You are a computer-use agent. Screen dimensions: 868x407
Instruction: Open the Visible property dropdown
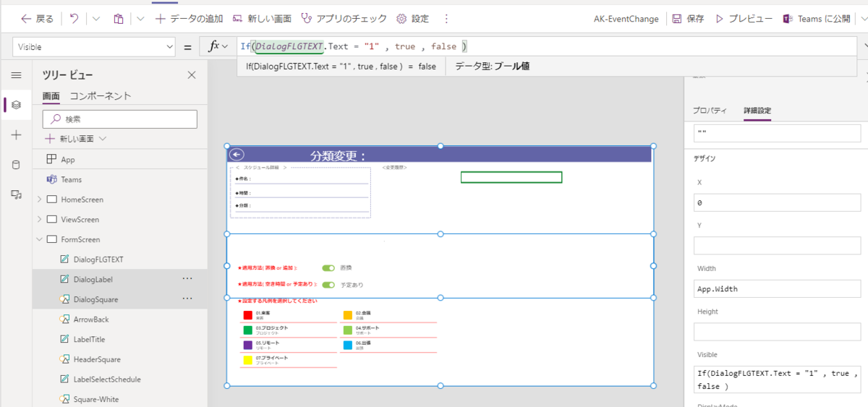click(94, 46)
